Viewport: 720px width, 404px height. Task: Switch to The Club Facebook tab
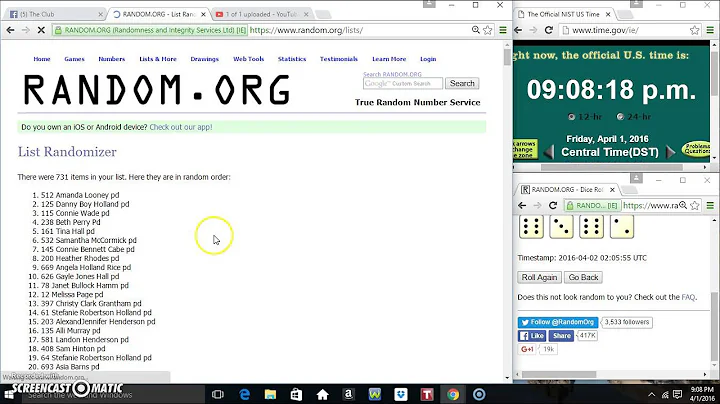56,14
